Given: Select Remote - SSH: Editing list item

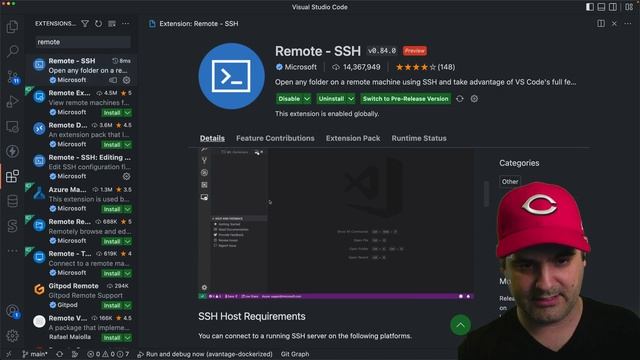Looking at the screenshot, I should 82,167.
